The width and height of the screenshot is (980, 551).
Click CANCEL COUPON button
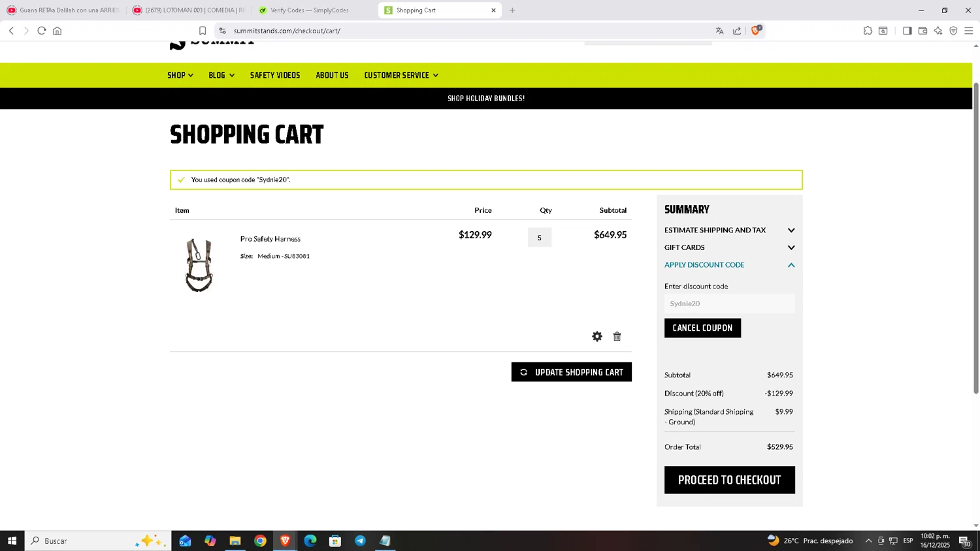pos(702,328)
